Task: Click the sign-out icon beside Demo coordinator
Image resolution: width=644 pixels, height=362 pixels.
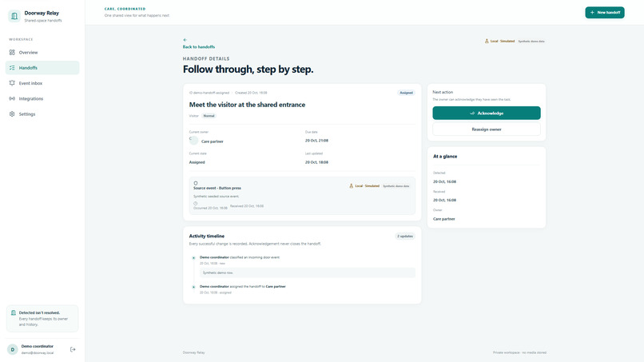Action: (73, 349)
